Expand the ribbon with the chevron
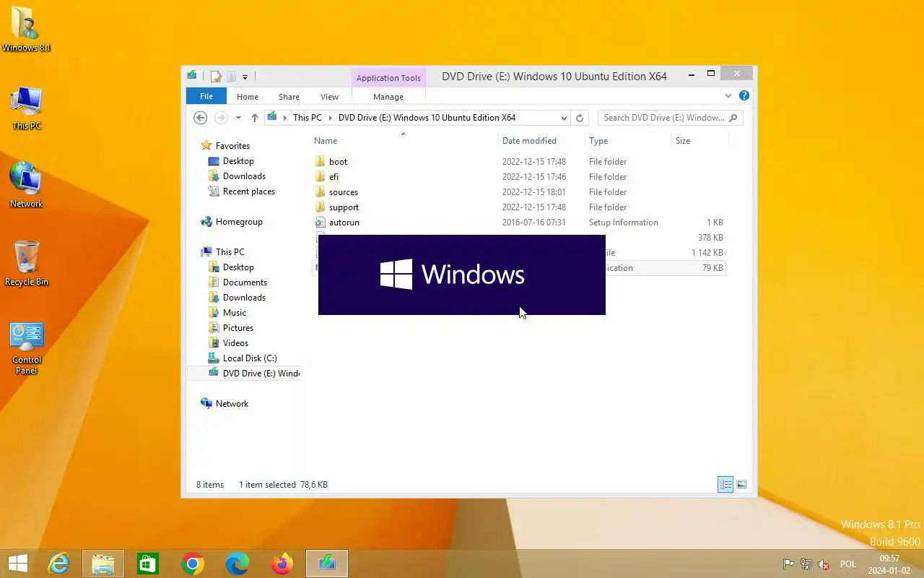The width and height of the screenshot is (924, 578). pyautogui.click(x=728, y=96)
